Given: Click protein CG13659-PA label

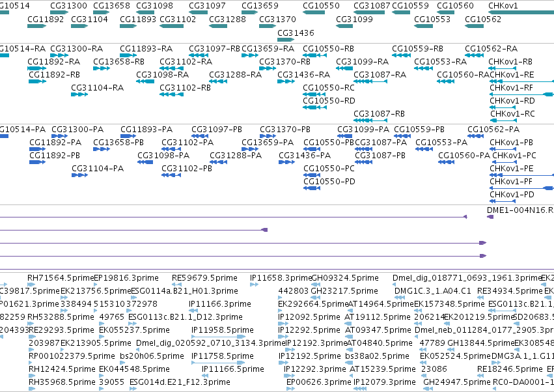Looking at the screenshot, I should [268, 143].
